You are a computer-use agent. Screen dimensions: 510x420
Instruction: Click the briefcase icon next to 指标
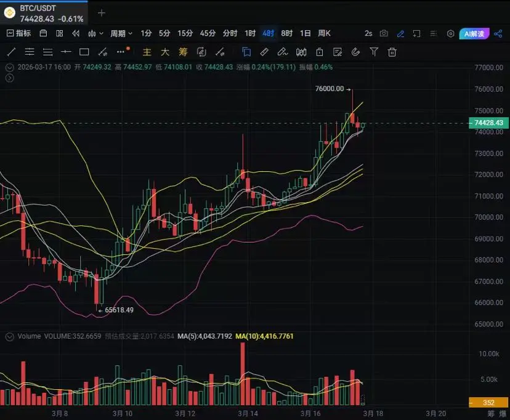coord(43,33)
